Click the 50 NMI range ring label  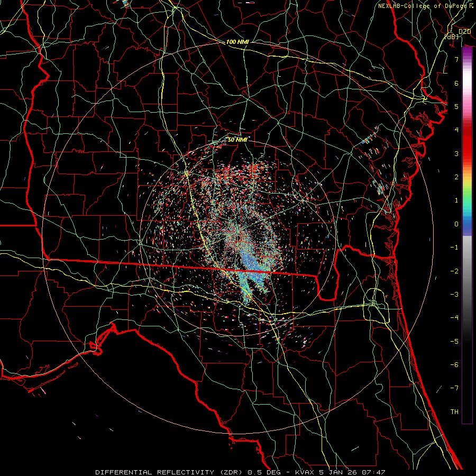237,140
